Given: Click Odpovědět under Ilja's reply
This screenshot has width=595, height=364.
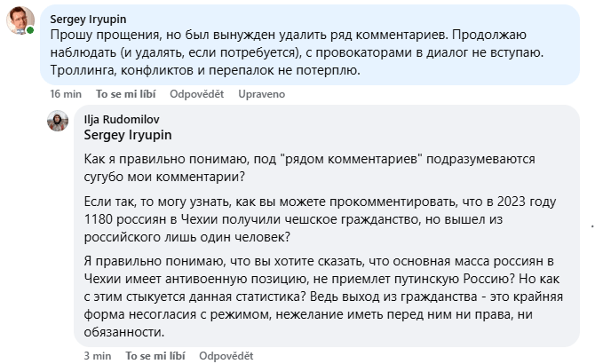Looking at the screenshot, I should pos(226,356).
